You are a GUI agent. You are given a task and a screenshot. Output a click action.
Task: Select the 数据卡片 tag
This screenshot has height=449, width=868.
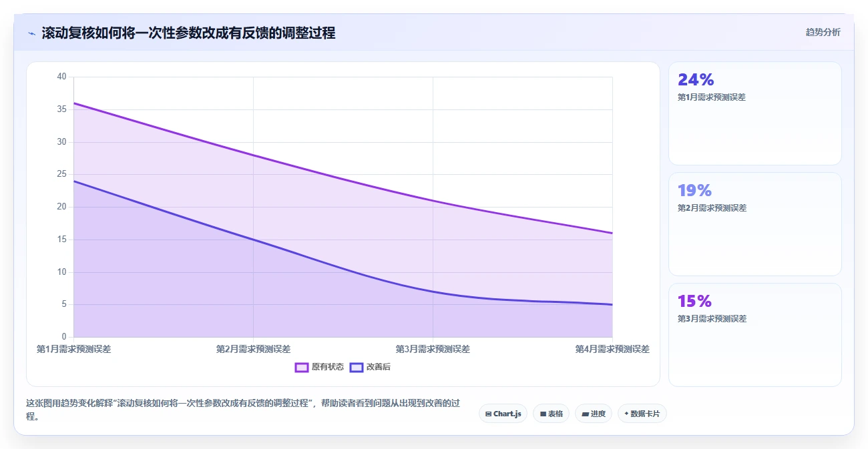(x=642, y=414)
